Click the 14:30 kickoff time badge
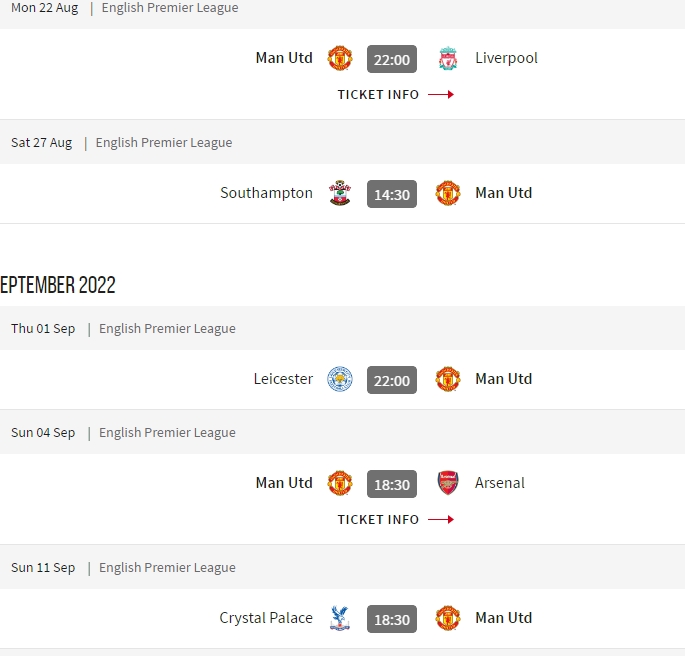This screenshot has height=656, width=685. point(392,194)
